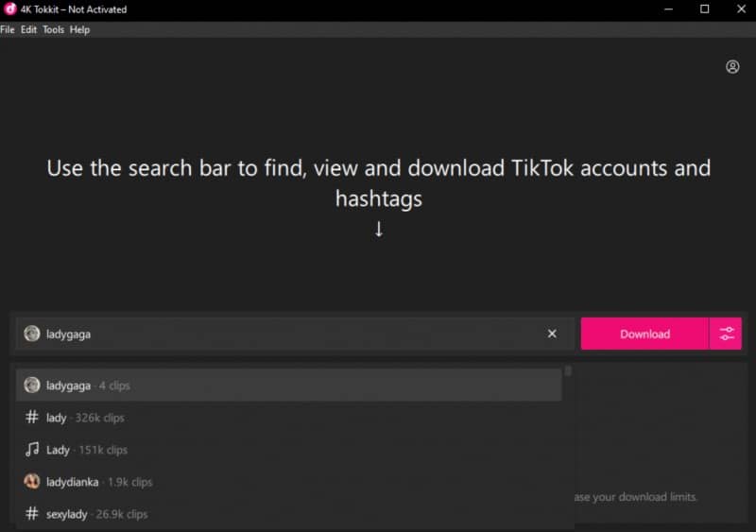Select ladydianka 1.9k clips account
This screenshot has width=756, height=532.
[x=289, y=482]
